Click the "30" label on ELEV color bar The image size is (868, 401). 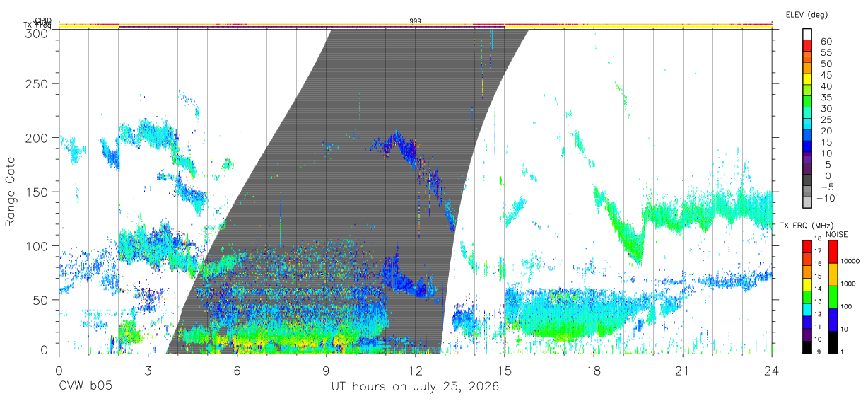pyautogui.click(x=826, y=109)
